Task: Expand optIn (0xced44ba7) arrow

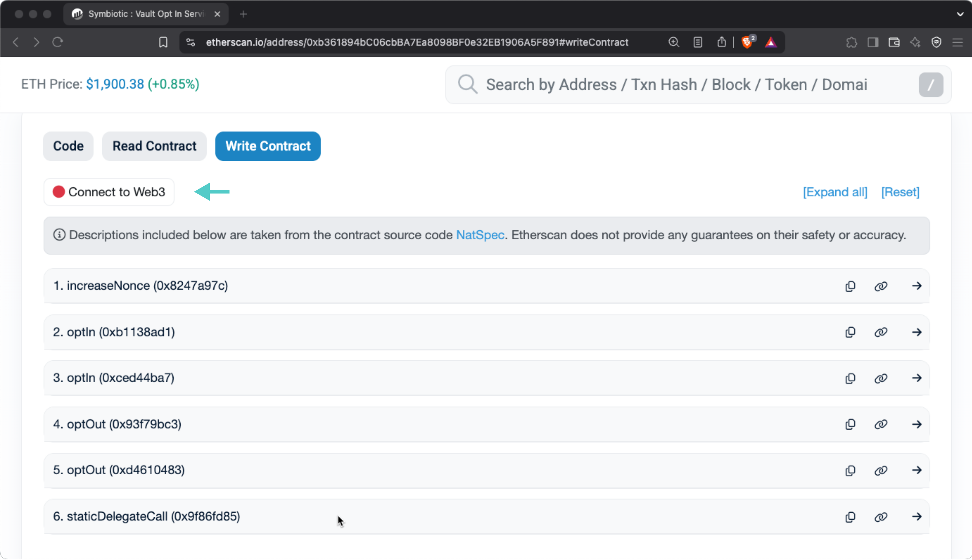Action: coord(917,378)
